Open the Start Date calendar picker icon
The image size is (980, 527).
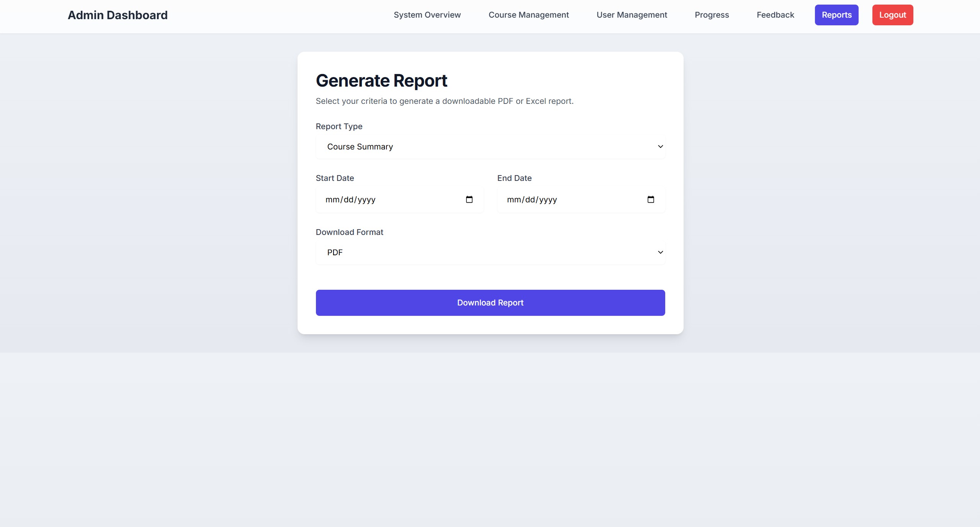click(469, 199)
